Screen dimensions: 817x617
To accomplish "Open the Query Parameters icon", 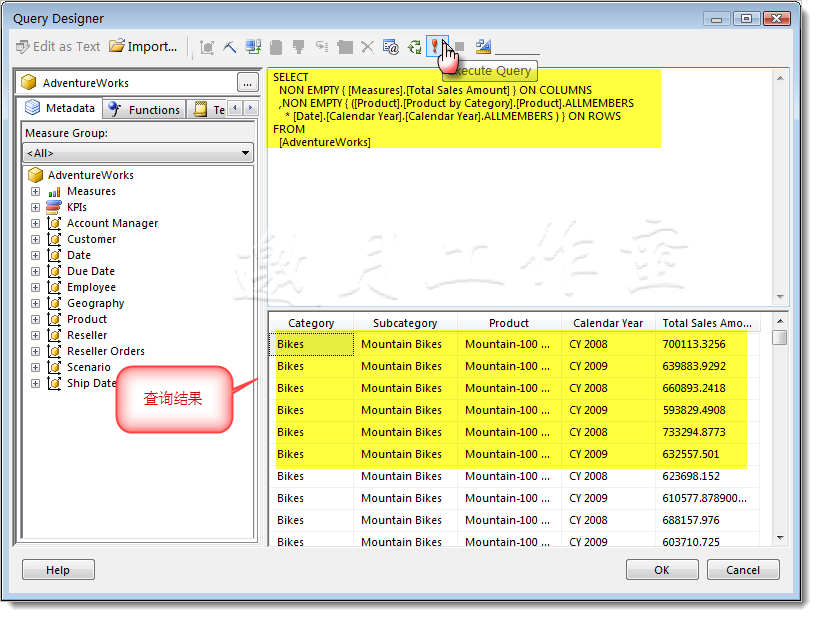I will [x=391, y=47].
